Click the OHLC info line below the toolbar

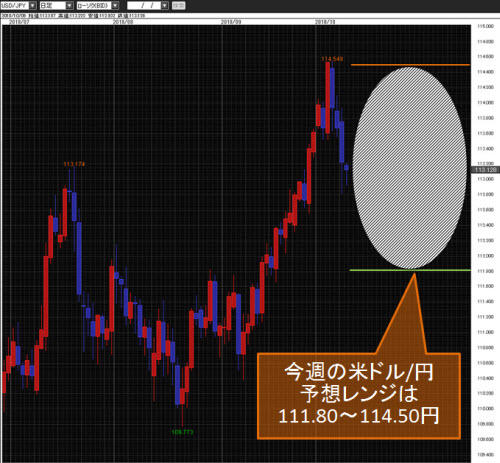(73, 16)
